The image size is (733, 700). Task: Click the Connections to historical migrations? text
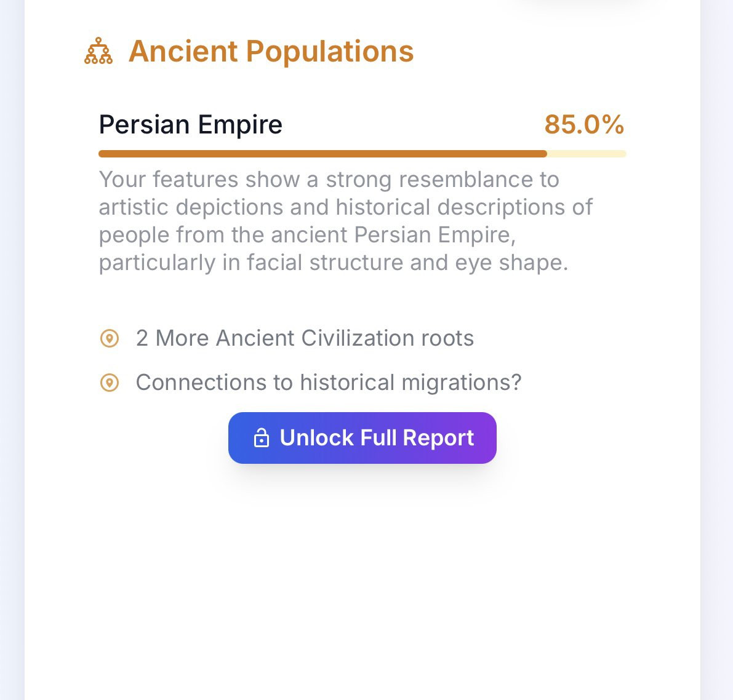pos(329,382)
